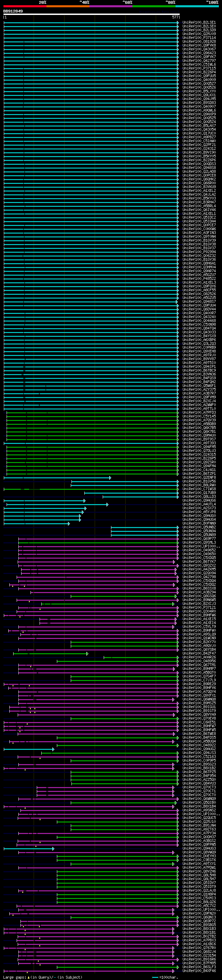Viewport: 222px width, 980px height.
Task: Open UniRef100_Q6IV46 entry
Action: point(199,210)
